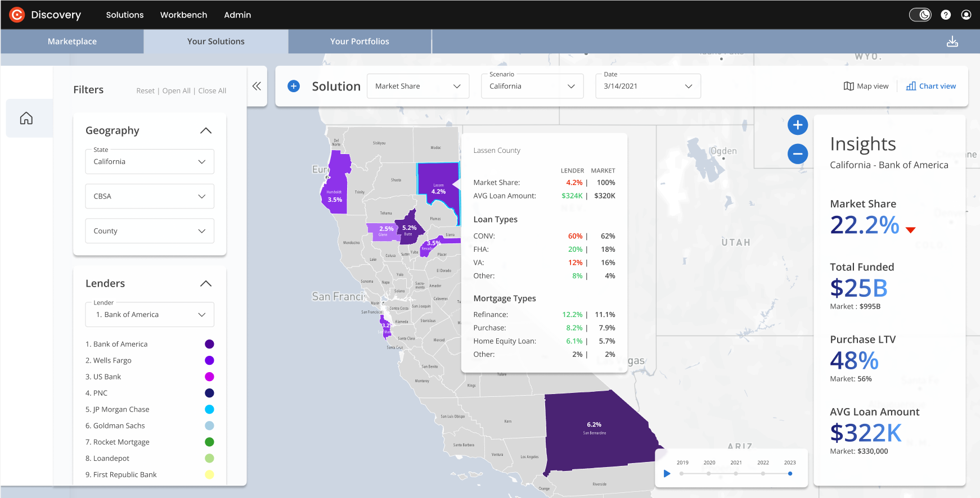Select '8. Loandepot' in lender list

tap(107, 458)
